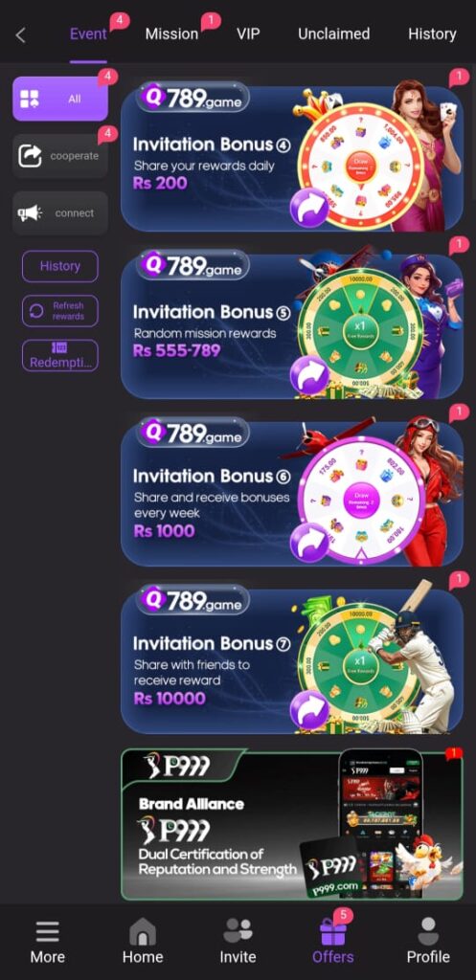This screenshot has height=980, width=476.
Task: Select the Offers gift icon
Action: [x=332, y=931]
